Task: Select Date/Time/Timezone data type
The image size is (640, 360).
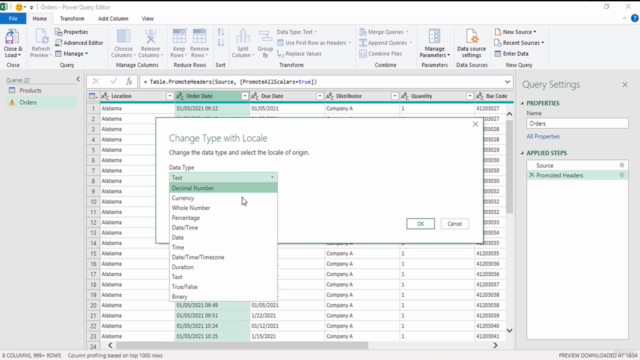Action: click(x=223, y=257)
